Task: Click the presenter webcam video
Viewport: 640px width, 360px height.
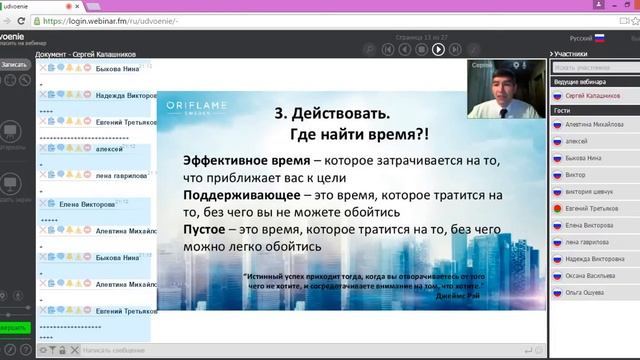Action: (506, 89)
